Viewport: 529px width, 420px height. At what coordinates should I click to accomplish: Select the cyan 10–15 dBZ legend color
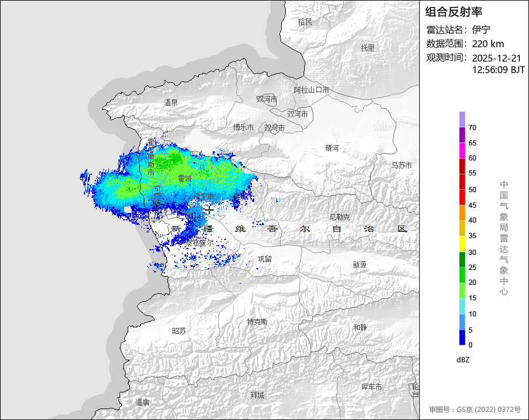pos(462,306)
